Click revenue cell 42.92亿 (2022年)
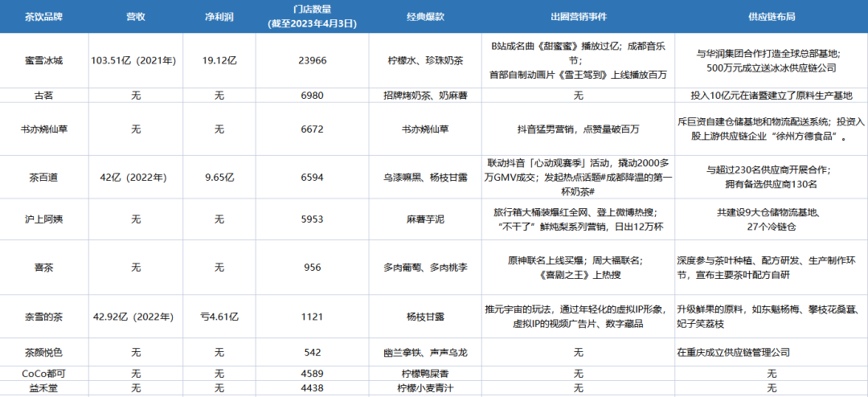This screenshot has width=868, height=397. pos(136,317)
